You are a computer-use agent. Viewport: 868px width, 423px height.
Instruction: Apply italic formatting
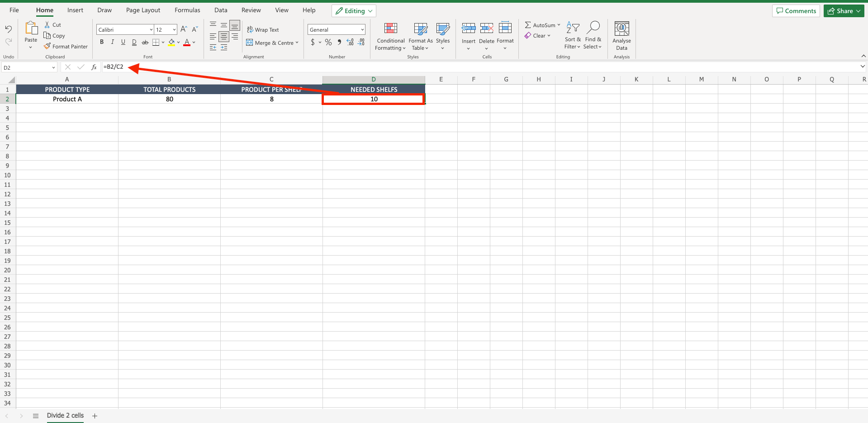point(112,42)
